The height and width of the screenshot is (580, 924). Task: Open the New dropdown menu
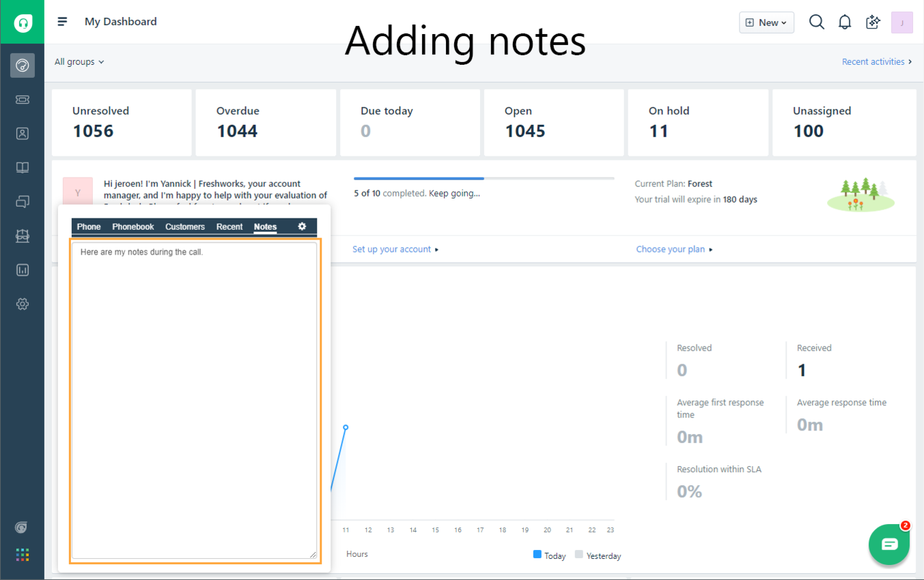point(766,22)
